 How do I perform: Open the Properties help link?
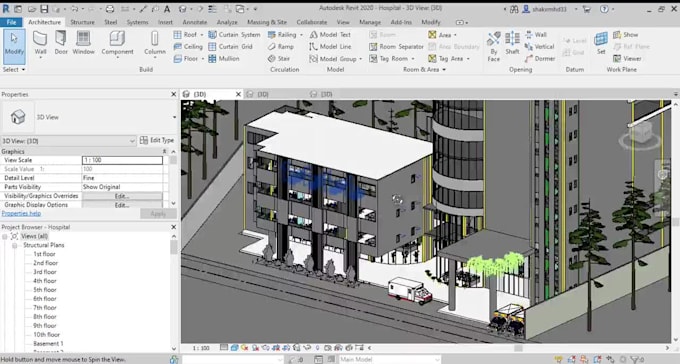pos(21,213)
